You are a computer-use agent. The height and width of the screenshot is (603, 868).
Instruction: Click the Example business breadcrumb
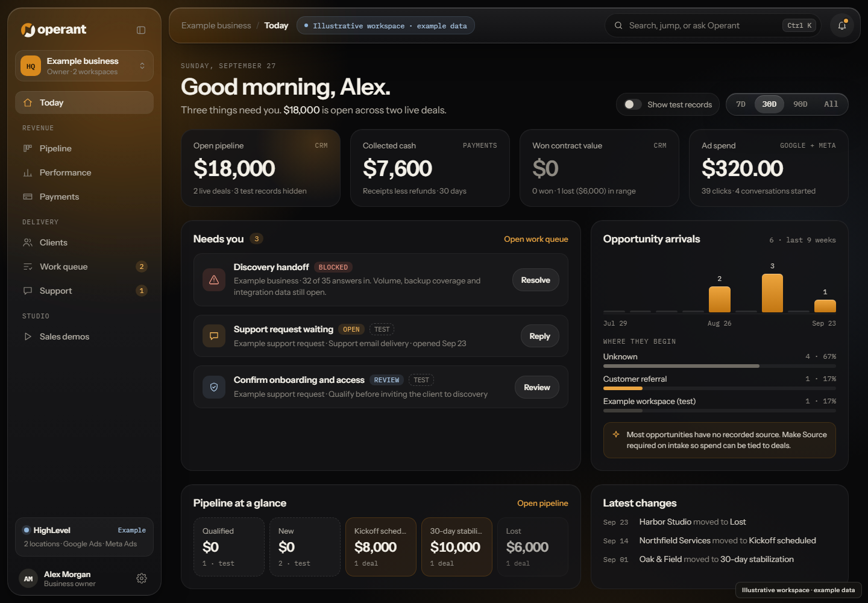(216, 25)
